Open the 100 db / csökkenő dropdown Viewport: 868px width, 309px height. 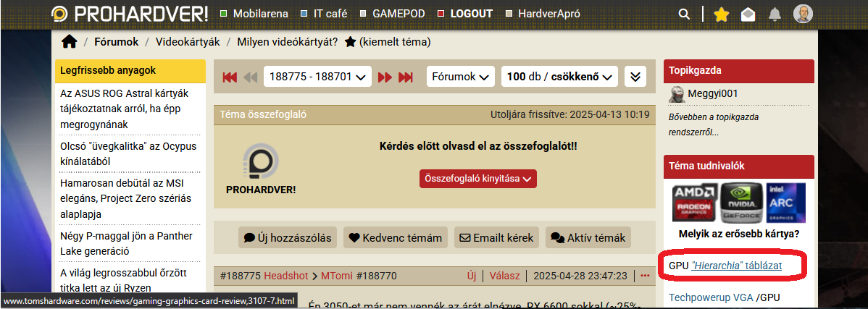point(559,77)
